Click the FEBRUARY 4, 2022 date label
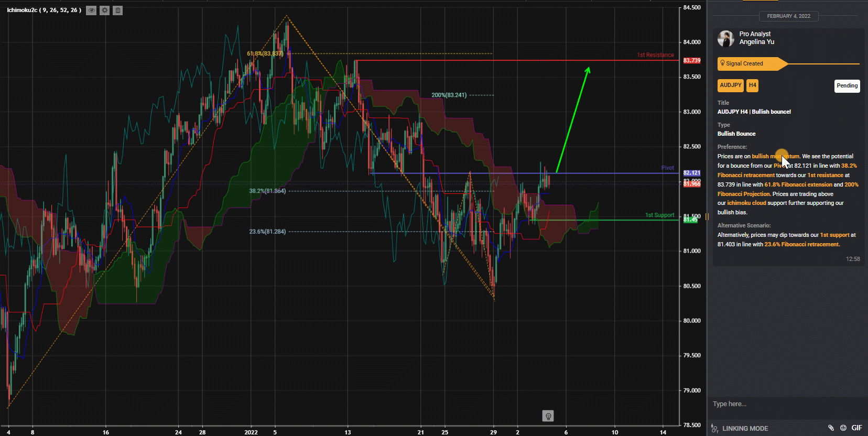The image size is (868, 436). coord(789,16)
